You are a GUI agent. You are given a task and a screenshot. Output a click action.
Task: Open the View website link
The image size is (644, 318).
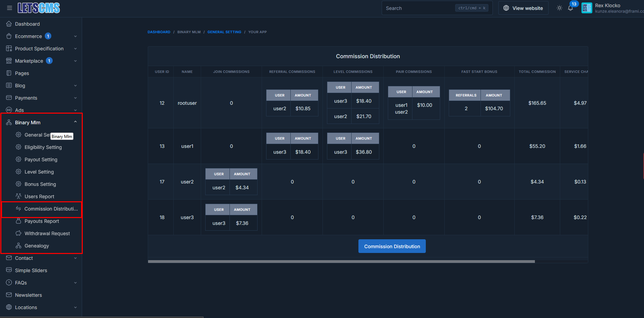pos(523,8)
